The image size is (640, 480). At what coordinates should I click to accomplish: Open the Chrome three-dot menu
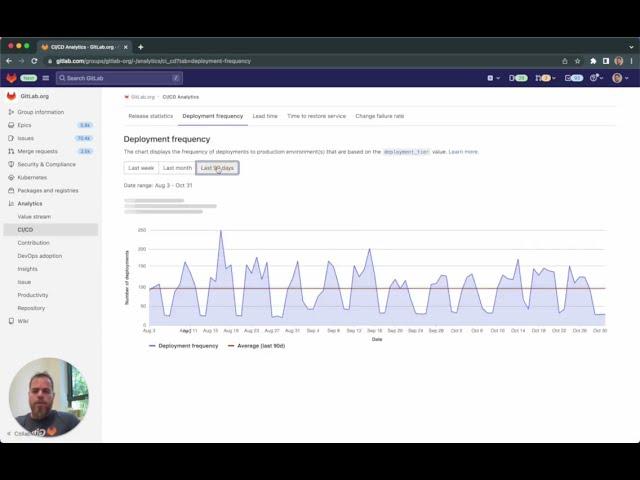[x=631, y=61]
